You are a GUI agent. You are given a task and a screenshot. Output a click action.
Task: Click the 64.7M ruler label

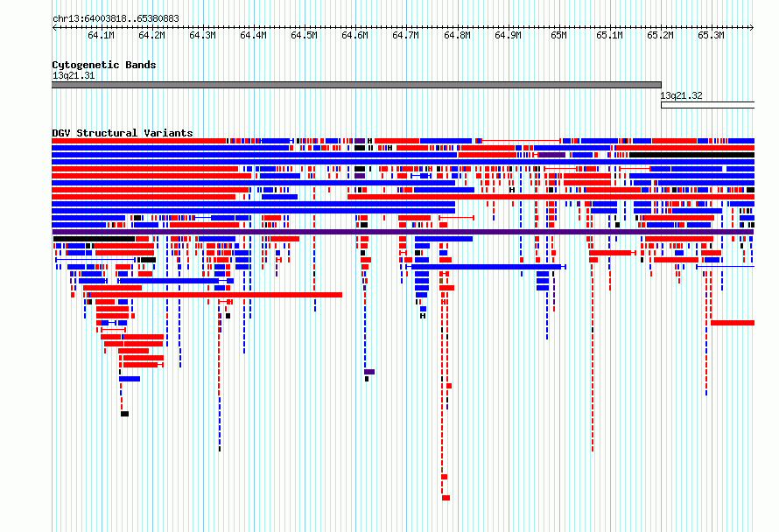[x=405, y=35]
